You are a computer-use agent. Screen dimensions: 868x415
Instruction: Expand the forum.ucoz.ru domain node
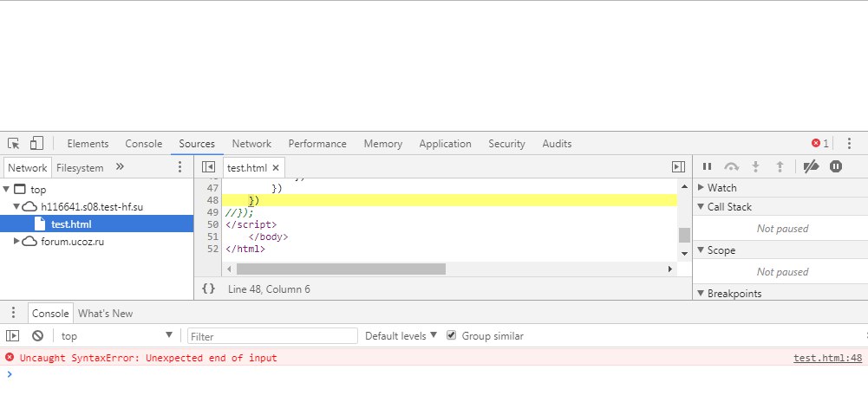(x=16, y=241)
